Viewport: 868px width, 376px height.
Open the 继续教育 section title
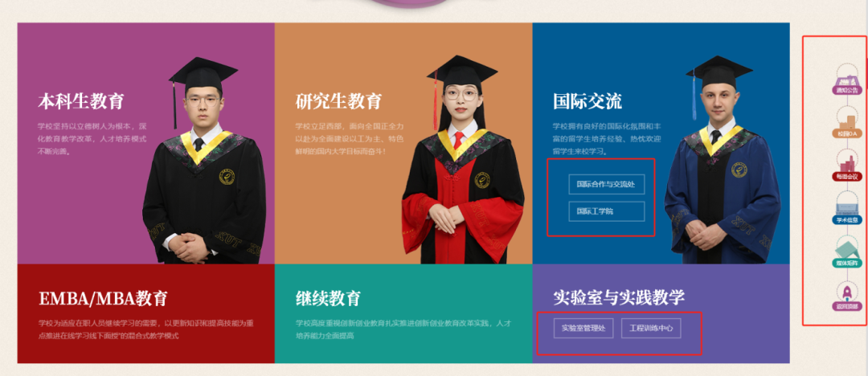(328, 299)
